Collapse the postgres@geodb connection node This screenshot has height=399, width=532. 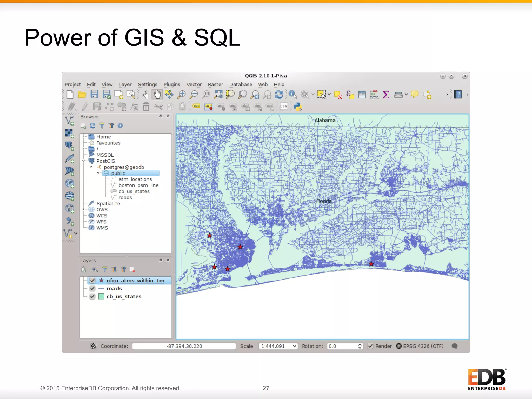tap(91, 167)
